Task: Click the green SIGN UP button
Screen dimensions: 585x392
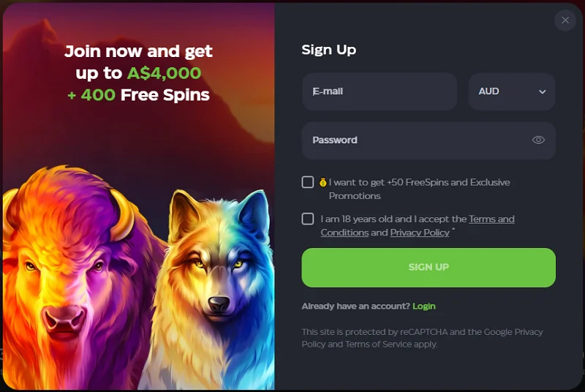Action: (x=429, y=268)
